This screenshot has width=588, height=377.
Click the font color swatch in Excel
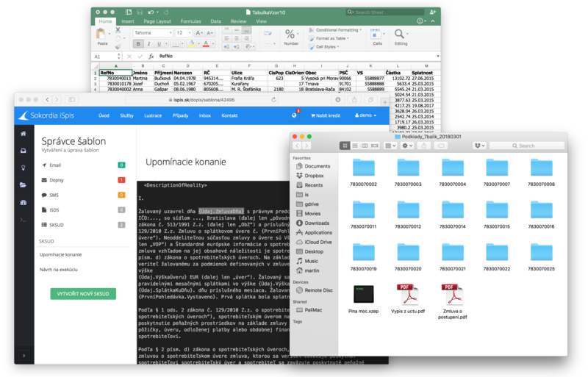pyautogui.click(x=207, y=44)
